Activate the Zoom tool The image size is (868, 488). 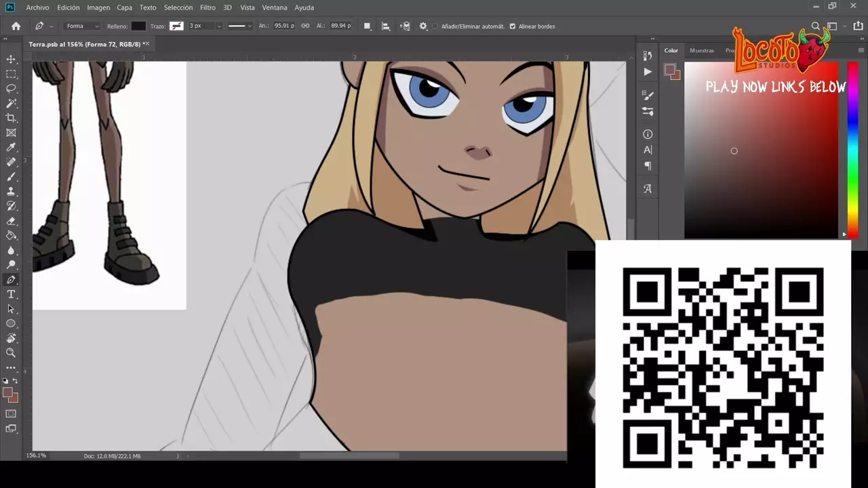click(11, 352)
